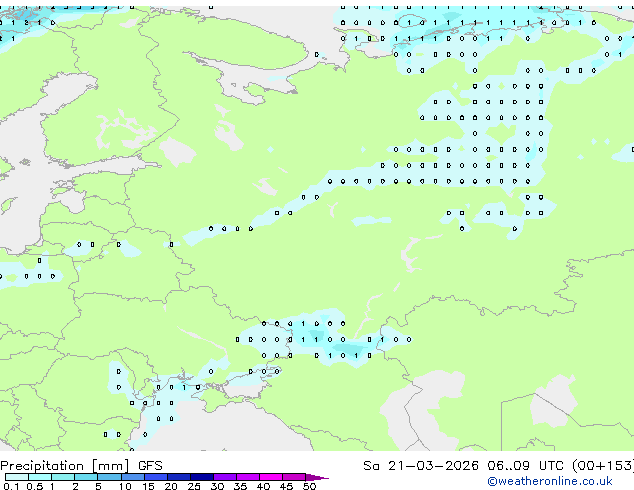Screen dimensions: 634x490
Task: Select the 25–30 mm navy legend swatch
Action: coord(202,477)
